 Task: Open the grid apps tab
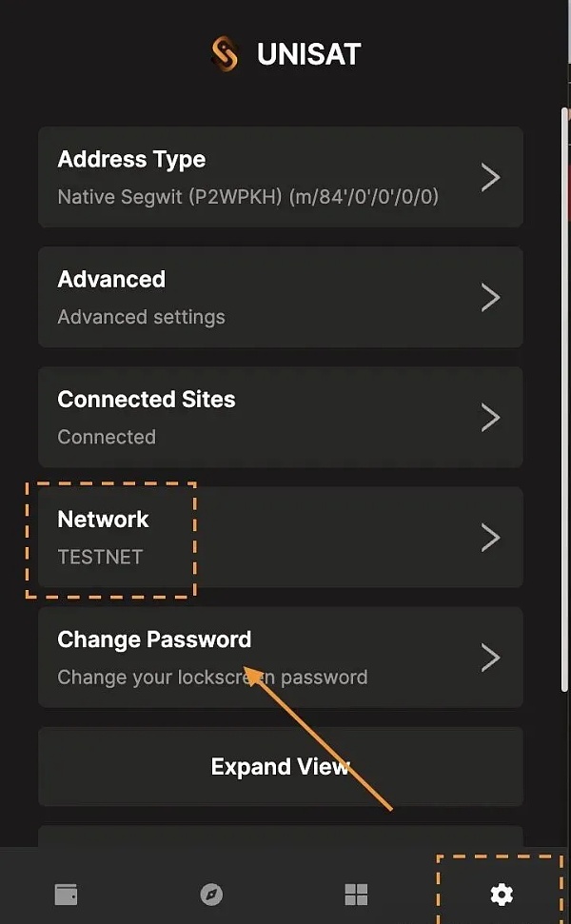point(356,895)
